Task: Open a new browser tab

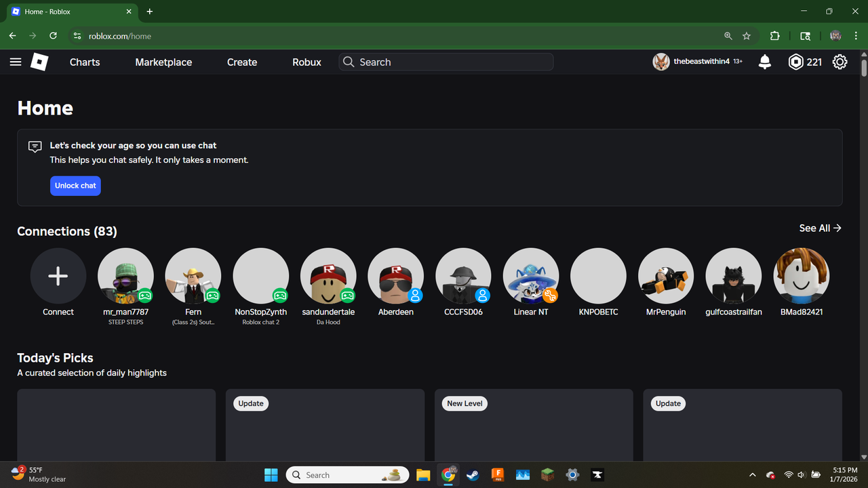Action: [150, 12]
